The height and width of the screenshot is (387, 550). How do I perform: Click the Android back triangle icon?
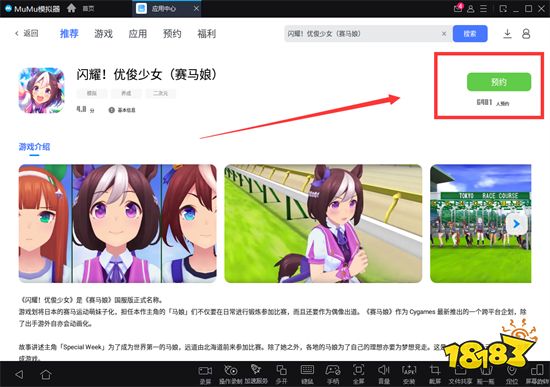click(x=19, y=374)
